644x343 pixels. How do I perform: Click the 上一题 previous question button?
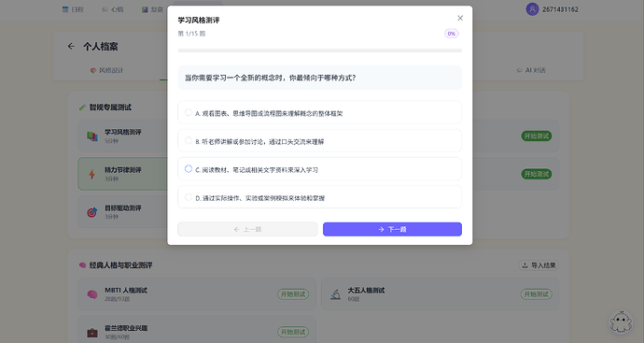pyautogui.click(x=247, y=229)
